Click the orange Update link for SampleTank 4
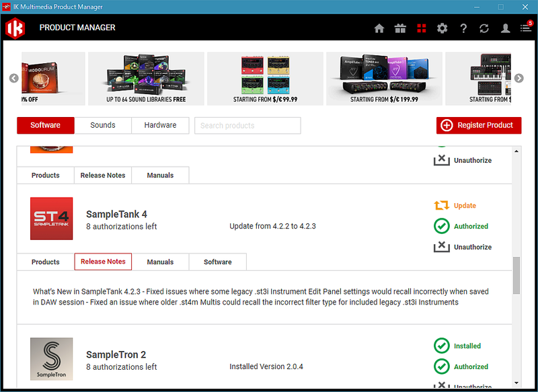The width and height of the screenshot is (538, 392). tap(465, 206)
